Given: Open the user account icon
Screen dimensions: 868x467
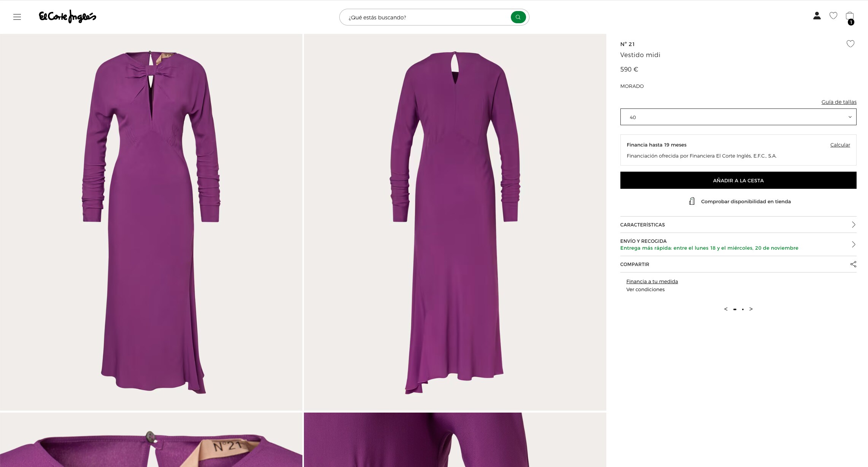Looking at the screenshot, I should (817, 16).
